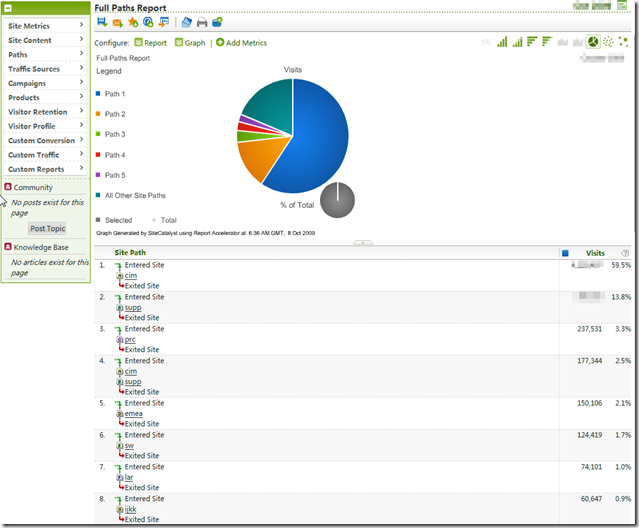This screenshot has height=528, width=639.
Task: Collapse the graph using the divider handle
Action: (364, 242)
